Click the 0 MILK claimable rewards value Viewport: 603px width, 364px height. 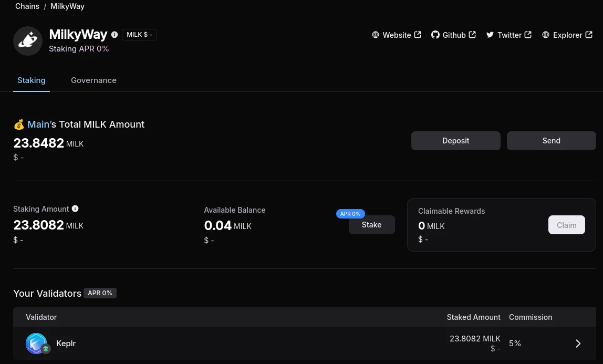(x=431, y=226)
